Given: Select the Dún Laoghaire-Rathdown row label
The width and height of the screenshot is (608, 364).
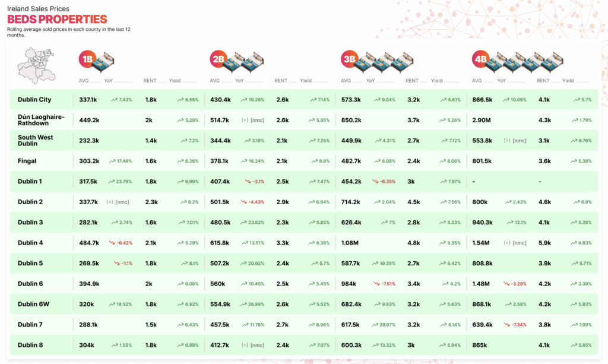Looking at the screenshot, I should tap(41, 120).
